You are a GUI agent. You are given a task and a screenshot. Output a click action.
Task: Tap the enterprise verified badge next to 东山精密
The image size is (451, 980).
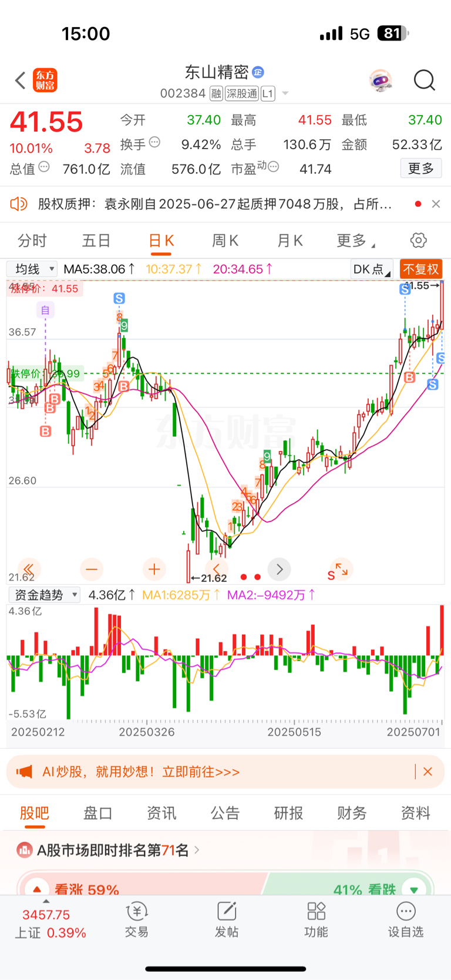258,72
